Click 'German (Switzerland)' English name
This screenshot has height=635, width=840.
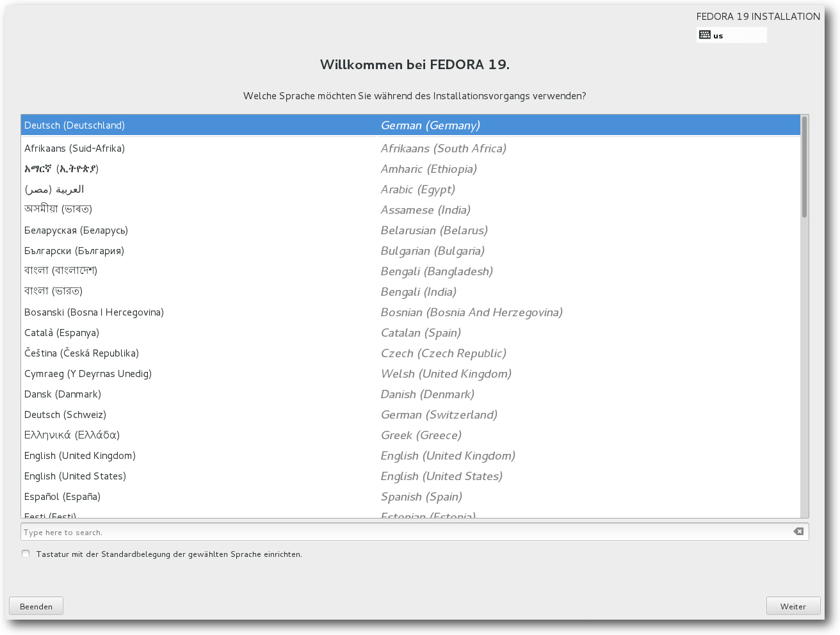439,415
